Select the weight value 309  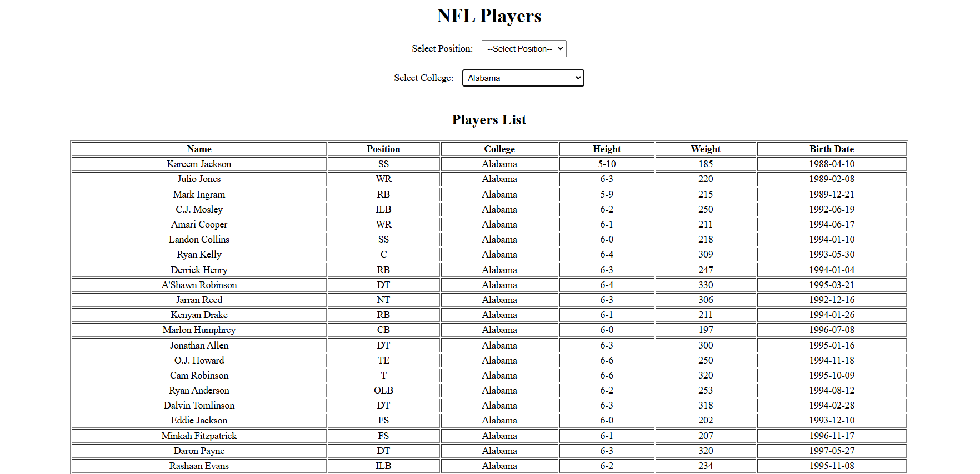(x=706, y=254)
